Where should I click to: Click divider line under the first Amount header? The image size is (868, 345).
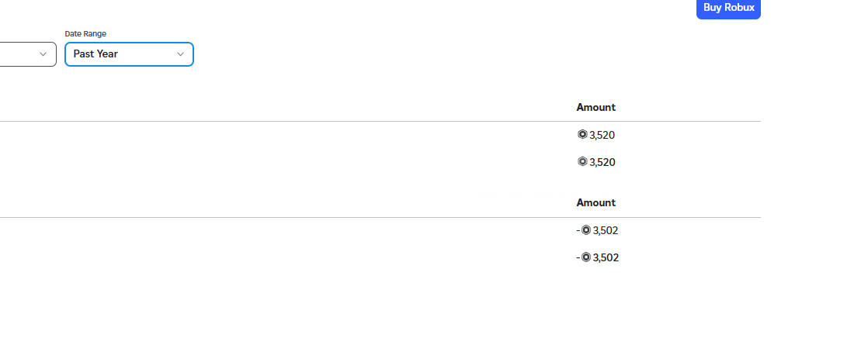(380, 121)
